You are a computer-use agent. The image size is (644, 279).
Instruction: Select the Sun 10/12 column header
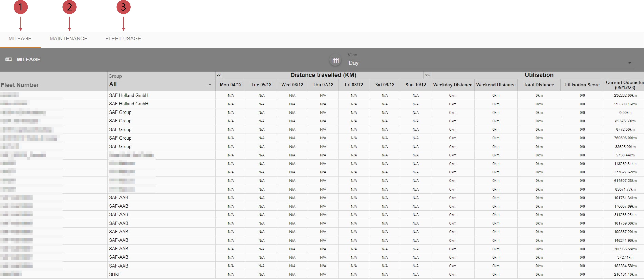coord(415,85)
